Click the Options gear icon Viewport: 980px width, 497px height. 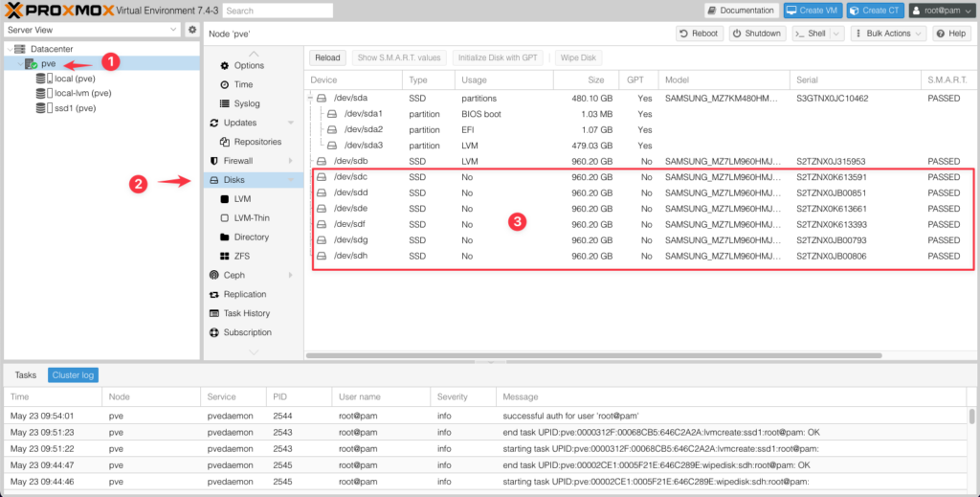tap(224, 66)
